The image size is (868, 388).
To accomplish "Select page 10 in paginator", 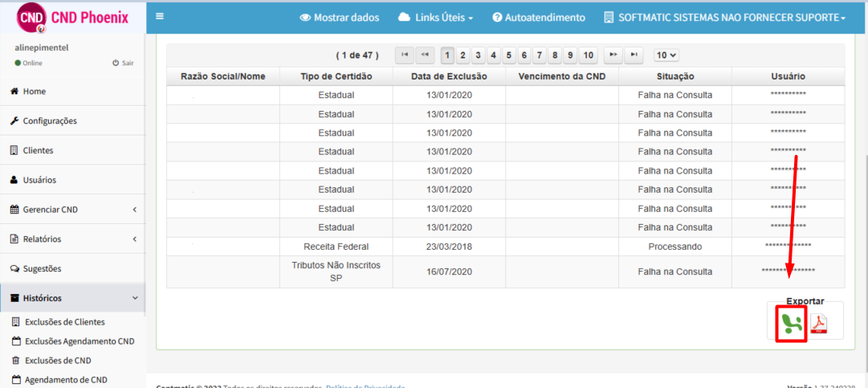I will tap(589, 55).
